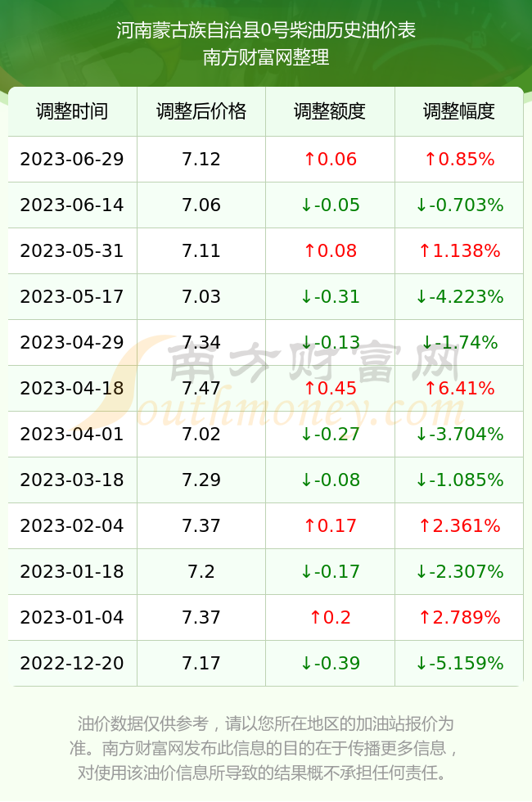Image resolution: width=532 pixels, height=802 pixels.
Task: Click the price 7.17 in last row
Action: click(x=201, y=663)
